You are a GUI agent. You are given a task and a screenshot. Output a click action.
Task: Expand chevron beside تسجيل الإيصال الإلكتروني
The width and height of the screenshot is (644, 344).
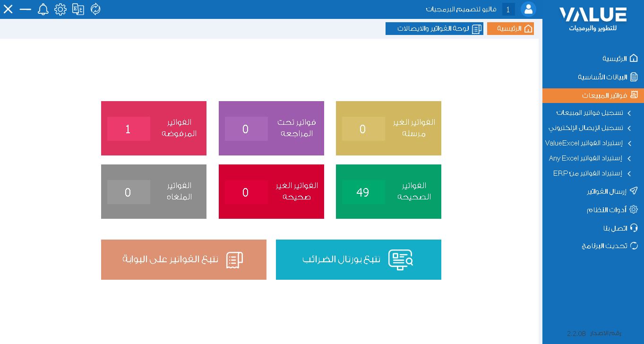point(629,128)
